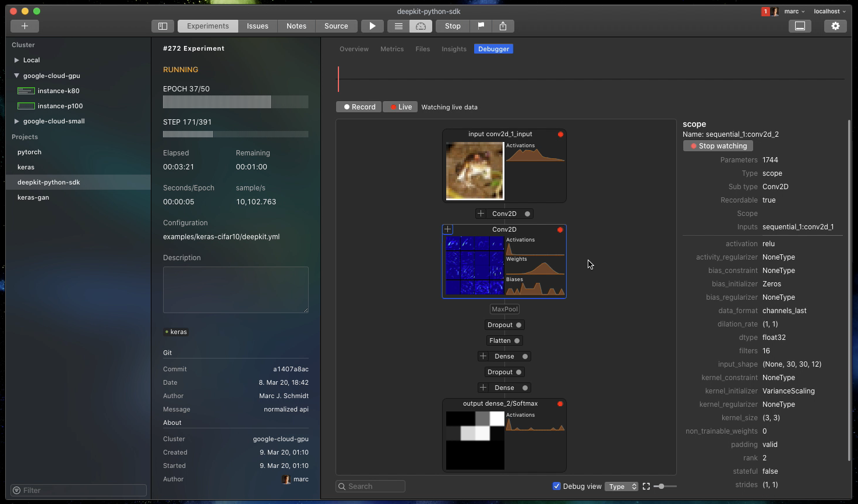The image size is (858, 504).
Task: Enable the Record toggle in debugger
Action: (x=358, y=107)
